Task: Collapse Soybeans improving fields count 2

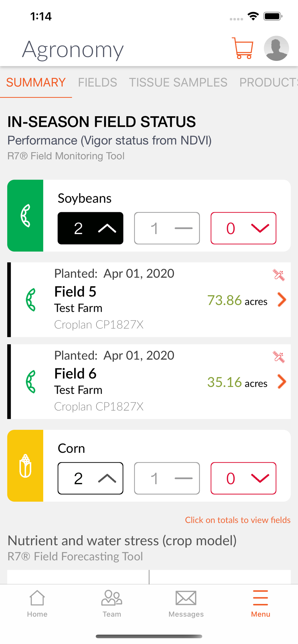Action: (x=90, y=228)
